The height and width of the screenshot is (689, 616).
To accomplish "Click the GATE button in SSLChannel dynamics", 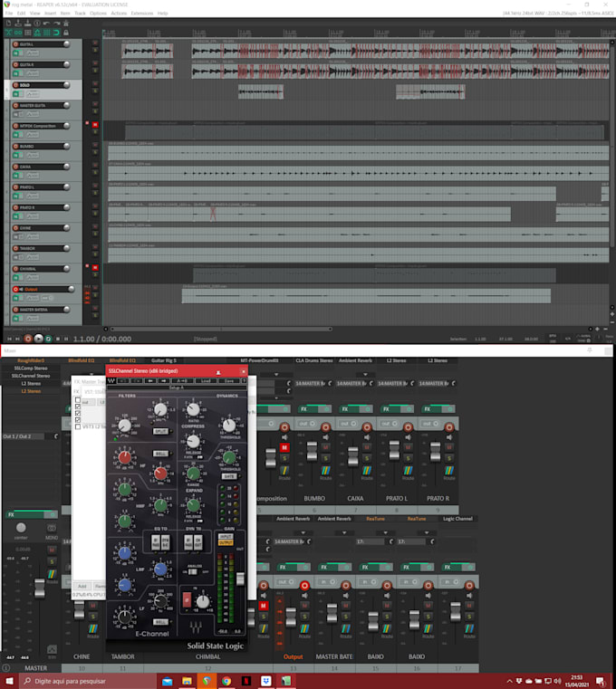I will tap(229, 476).
